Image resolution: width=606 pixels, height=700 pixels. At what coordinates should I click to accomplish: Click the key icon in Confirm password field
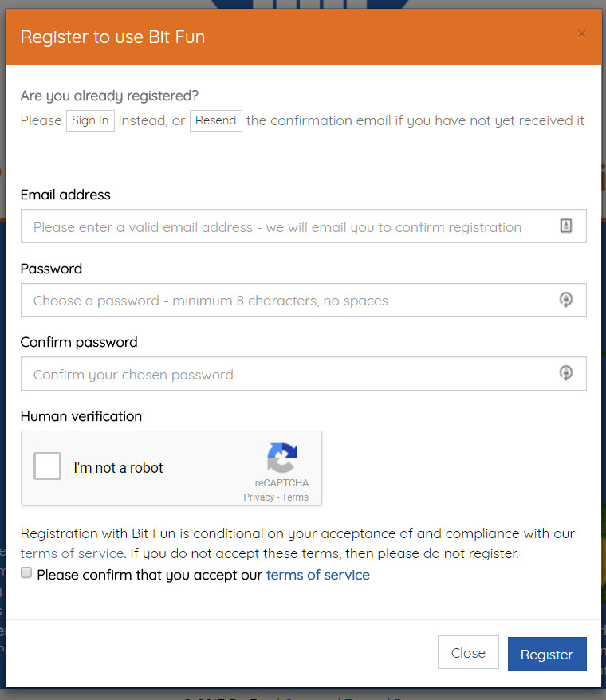(x=566, y=373)
